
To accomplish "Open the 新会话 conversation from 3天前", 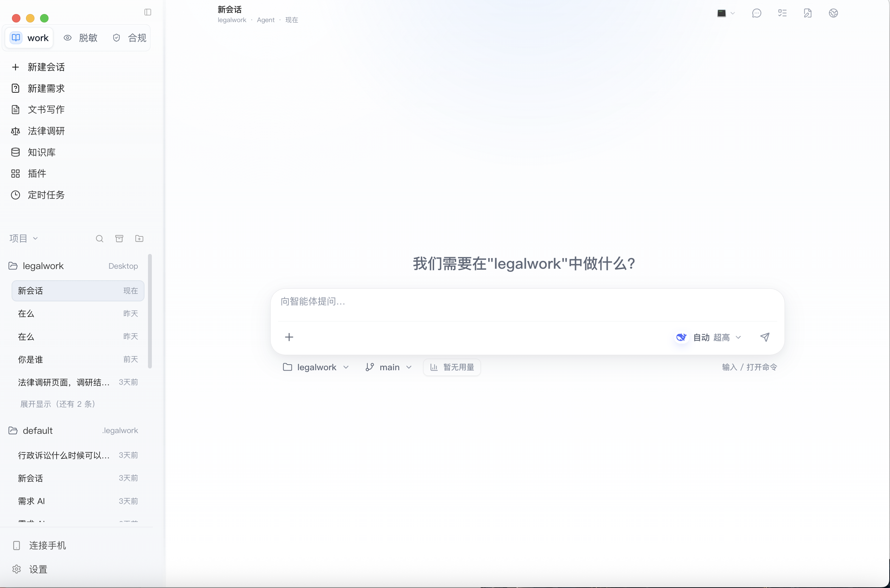I will click(x=78, y=478).
